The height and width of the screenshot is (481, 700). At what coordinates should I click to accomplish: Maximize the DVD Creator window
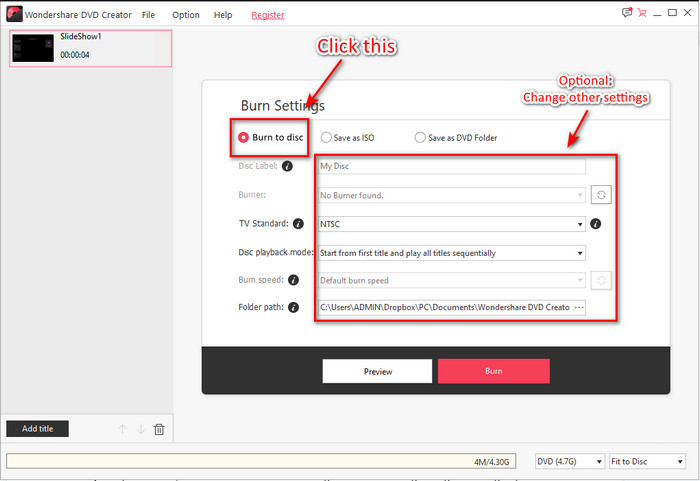[x=672, y=13]
